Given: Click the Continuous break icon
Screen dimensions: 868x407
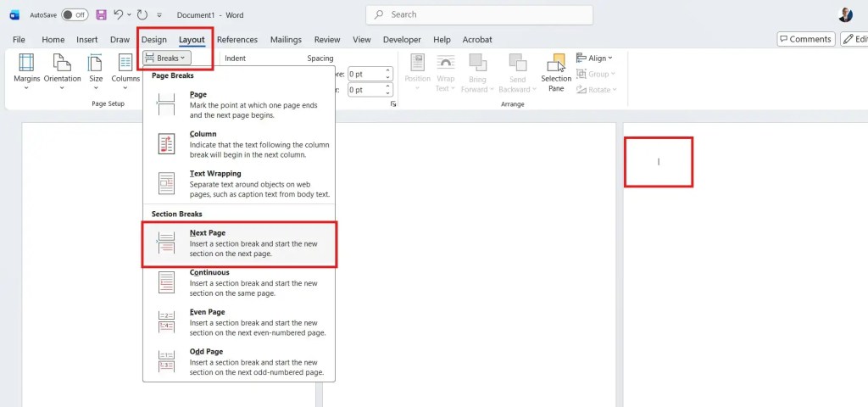Looking at the screenshot, I should tap(166, 282).
